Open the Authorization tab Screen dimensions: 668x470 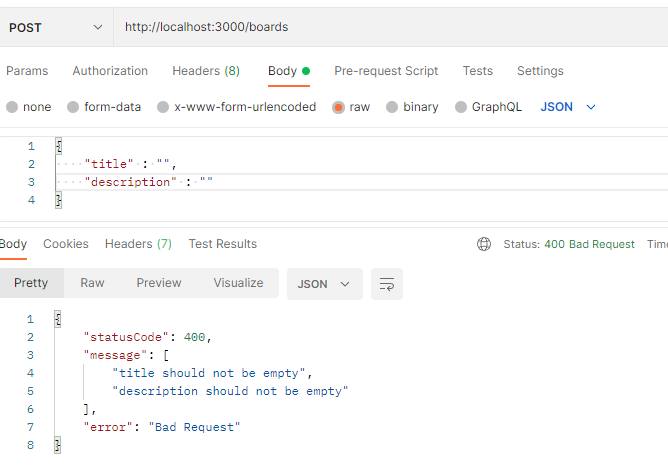[x=110, y=71]
